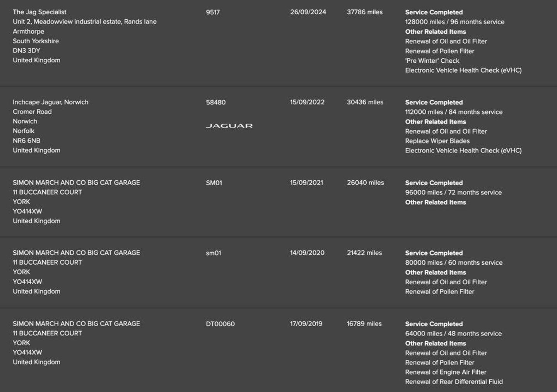557x392 pixels.
Task: Select mileage 21422 miles
Action: [364, 253]
